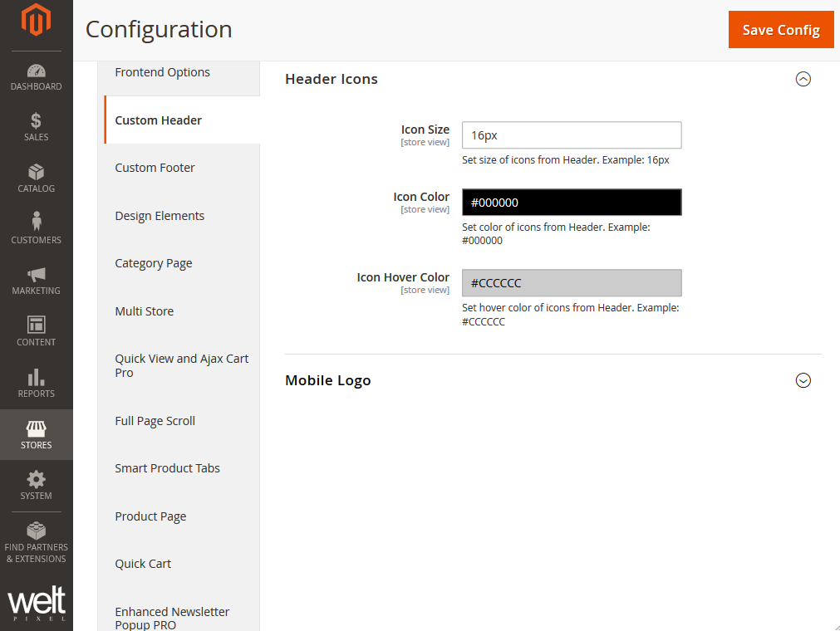Open the Content layout icon

pyautogui.click(x=36, y=325)
